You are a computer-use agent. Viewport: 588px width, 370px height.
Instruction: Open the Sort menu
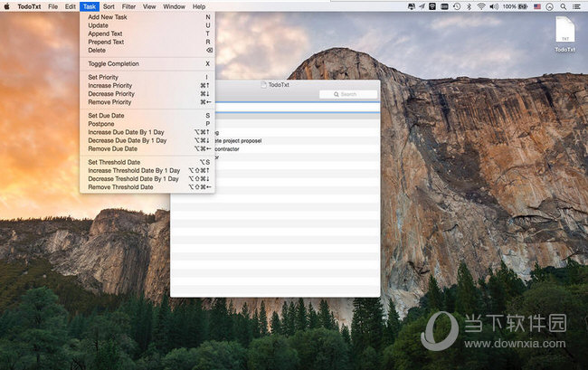click(x=109, y=6)
